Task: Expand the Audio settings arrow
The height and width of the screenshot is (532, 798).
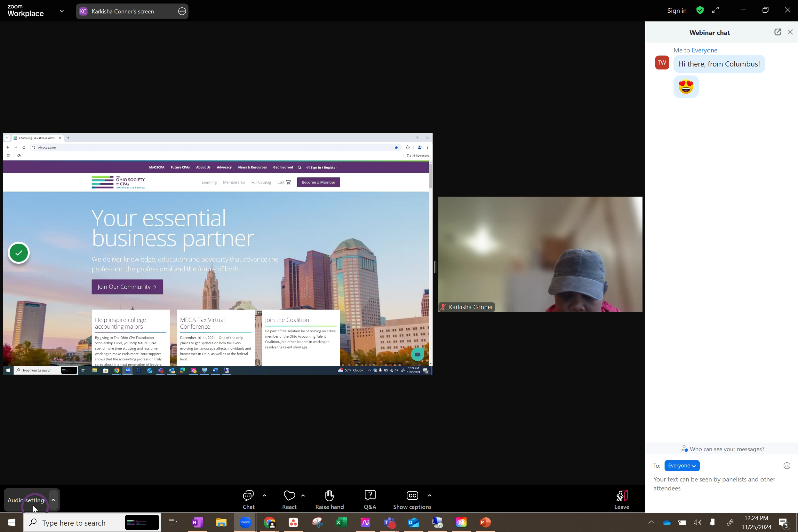Action: click(54, 500)
